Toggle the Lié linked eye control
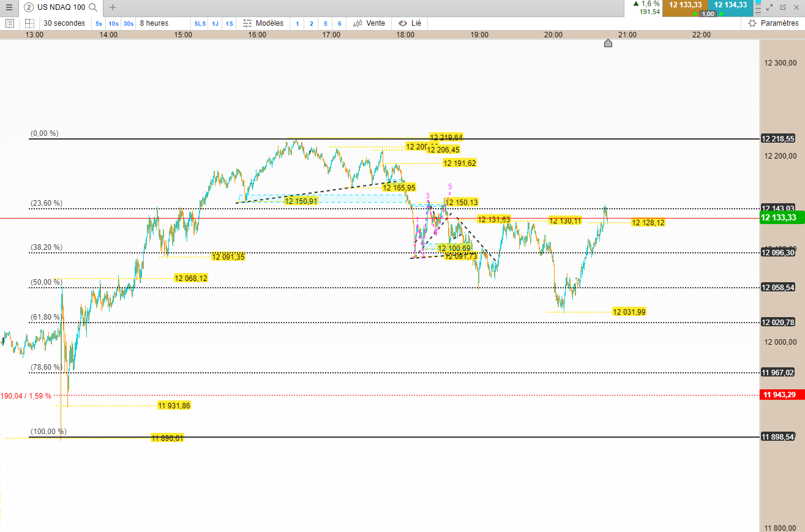 tap(410, 23)
